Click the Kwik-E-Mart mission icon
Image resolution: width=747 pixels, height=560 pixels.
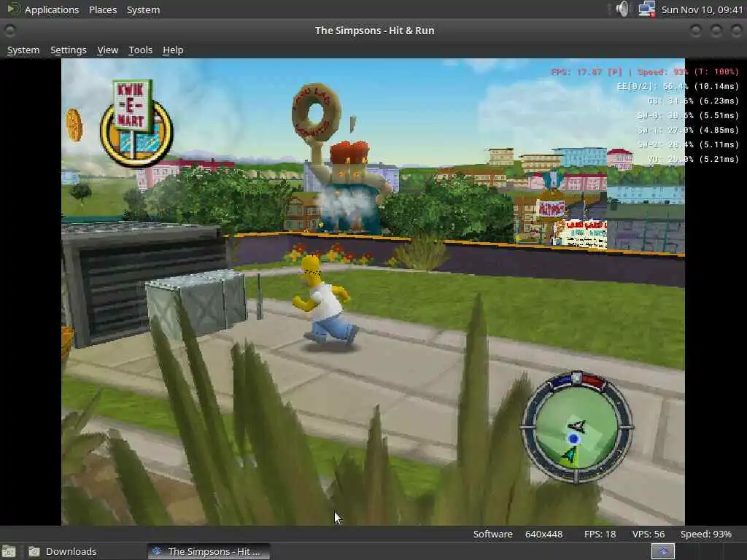136,122
